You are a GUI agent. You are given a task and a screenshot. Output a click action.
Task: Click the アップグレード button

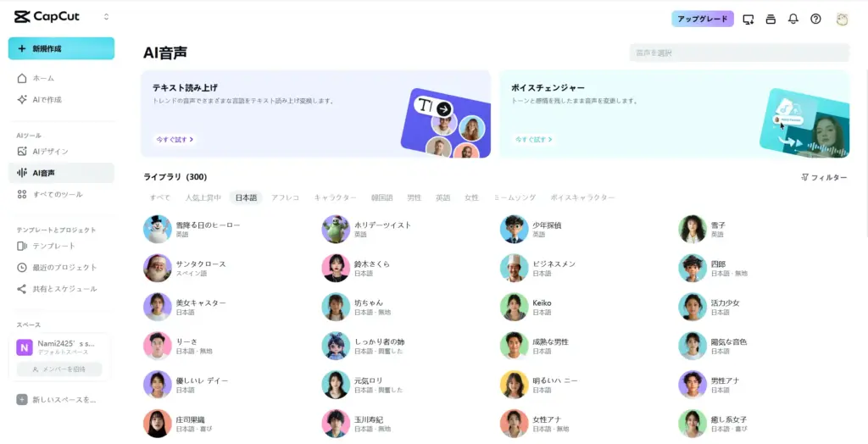click(702, 19)
